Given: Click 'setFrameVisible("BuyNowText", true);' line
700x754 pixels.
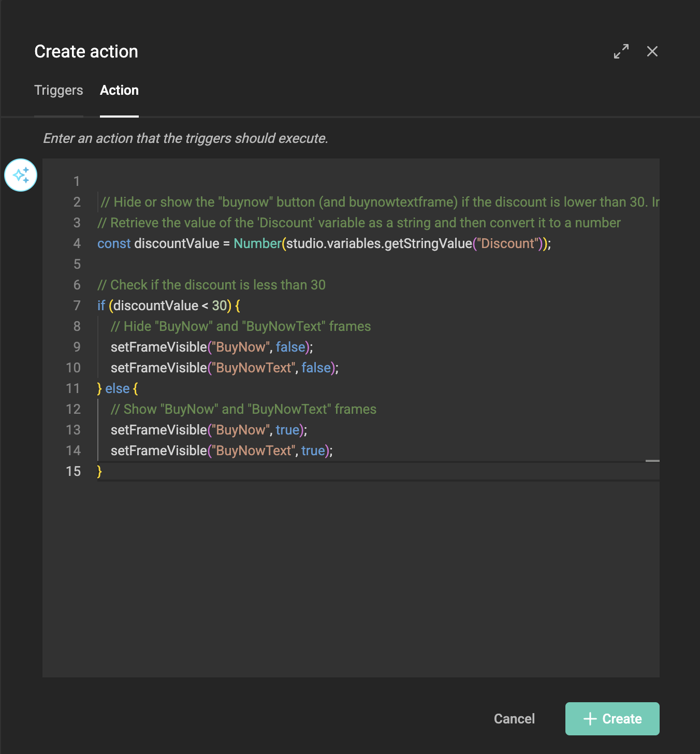Looking at the screenshot, I should click(222, 451).
